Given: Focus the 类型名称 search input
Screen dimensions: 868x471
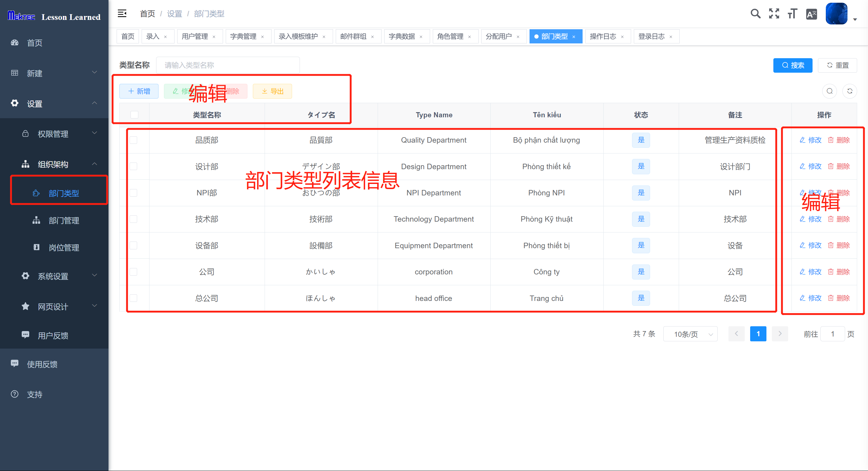Looking at the screenshot, I should tap(228, 65).
